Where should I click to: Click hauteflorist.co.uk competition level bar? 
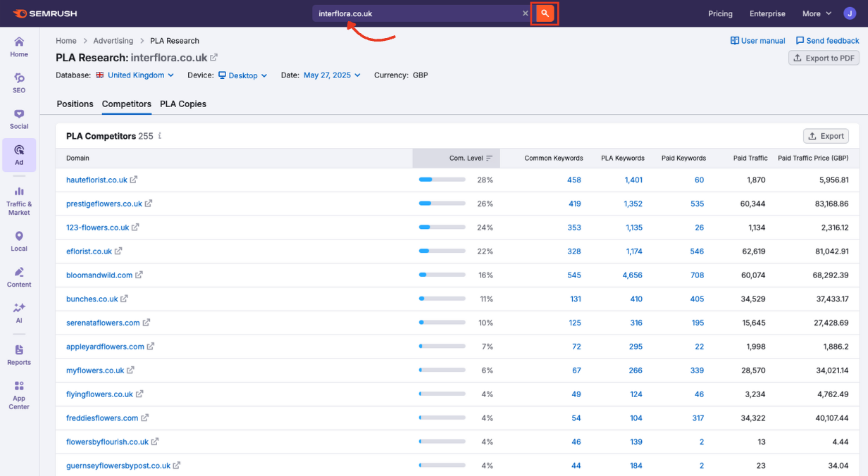(x=442, y=180)
